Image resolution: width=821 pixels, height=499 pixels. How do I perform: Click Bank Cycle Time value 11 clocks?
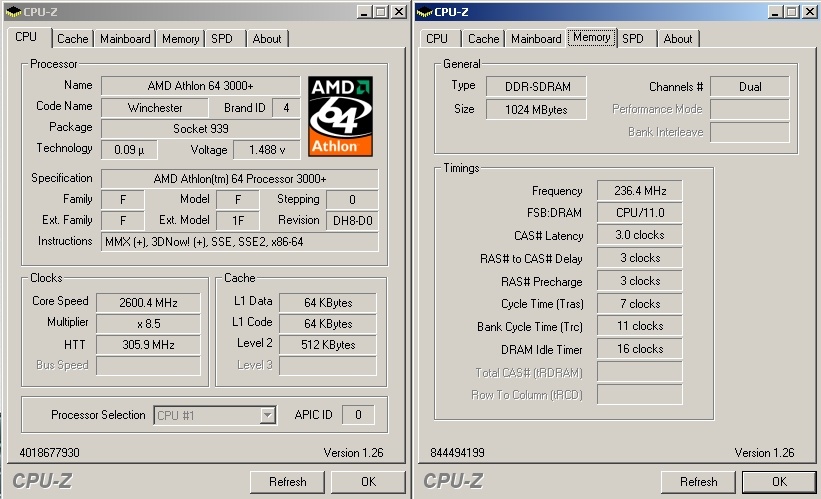click(640, 326)
